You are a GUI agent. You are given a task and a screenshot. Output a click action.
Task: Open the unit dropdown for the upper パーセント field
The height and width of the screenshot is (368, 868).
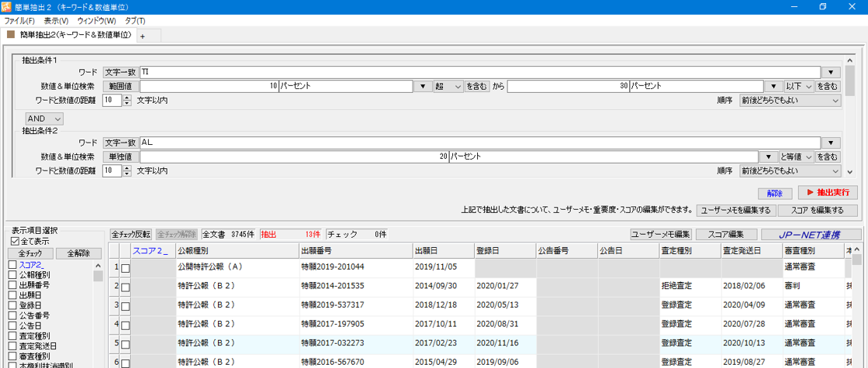(773, 87)
